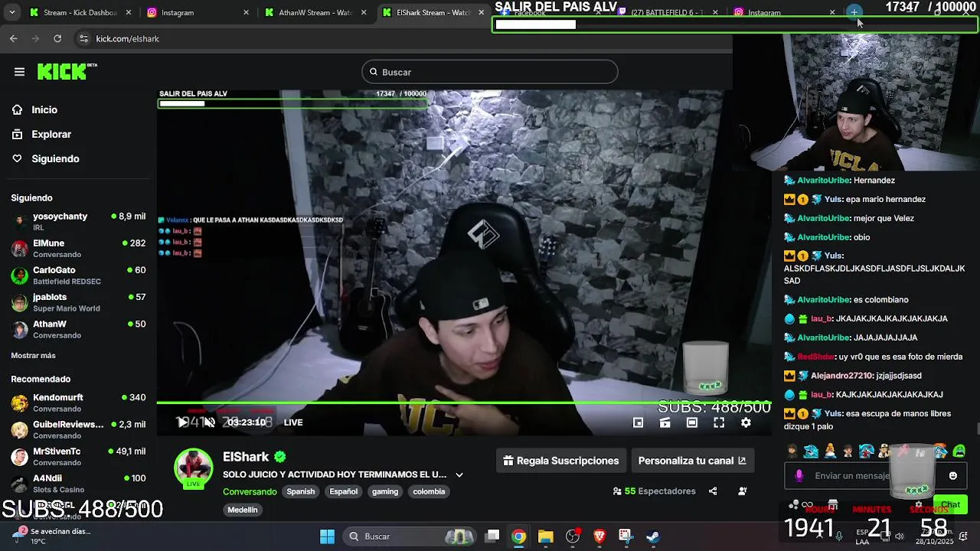Image resolution: width=980 pixels, height=551 pixels.
Task: Open Steam from the taskbar
Action: pos(652,536)
